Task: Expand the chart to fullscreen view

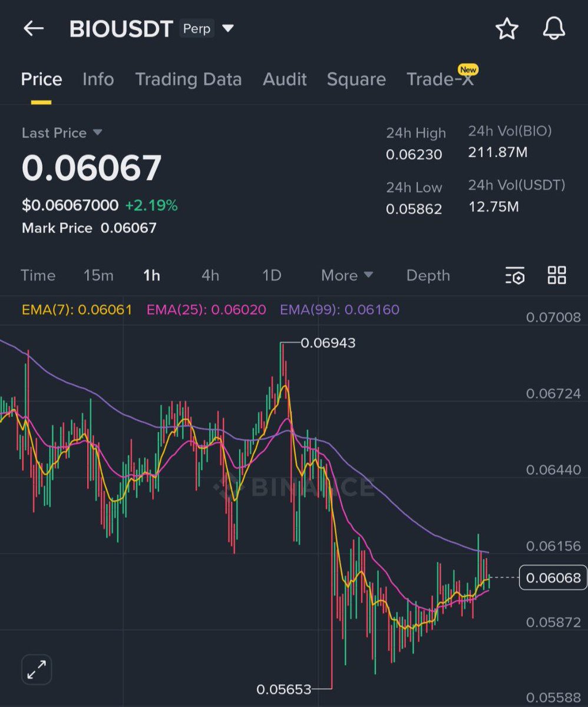Action: [x=35, y=669]
